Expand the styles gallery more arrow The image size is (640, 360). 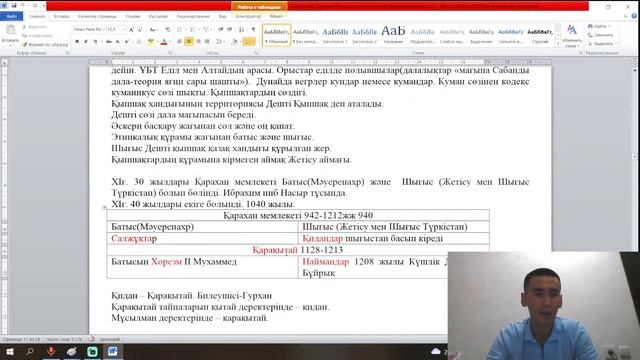click(558, 44)
